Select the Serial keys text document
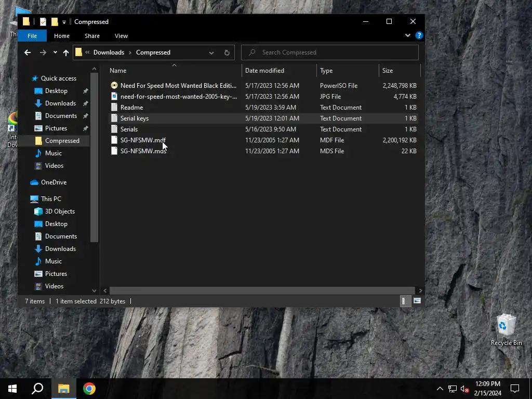Screen dimensions: 532x399 coord(263,118)
